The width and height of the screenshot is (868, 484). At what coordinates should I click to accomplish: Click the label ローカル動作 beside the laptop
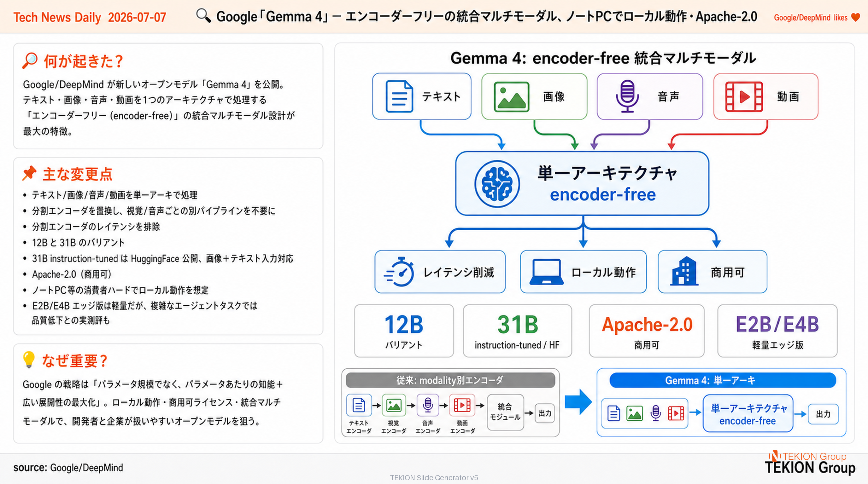pos(603,272)
